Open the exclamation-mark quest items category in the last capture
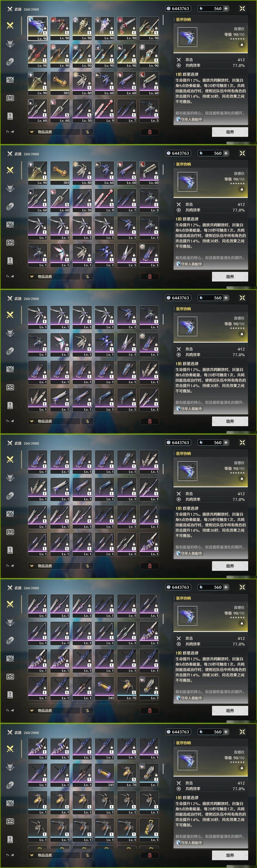Screen dimensions: 257x868 10,839
